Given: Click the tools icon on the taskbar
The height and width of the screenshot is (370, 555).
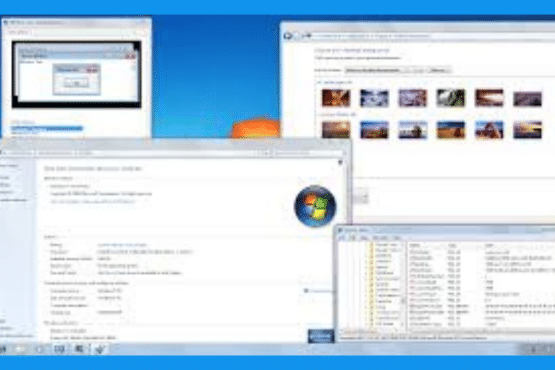Looking at the screenshot, I should pyautogui.click(x=100, y=349).
